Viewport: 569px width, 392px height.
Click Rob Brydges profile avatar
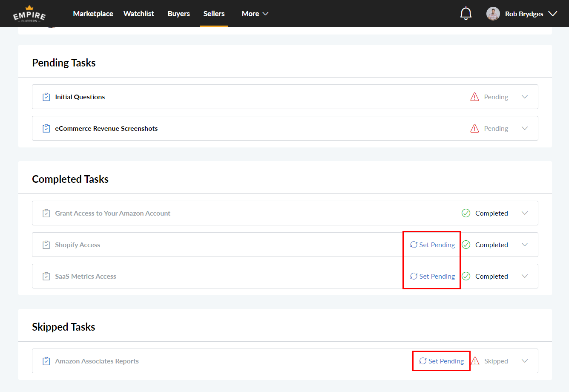[x=493, y=14]
